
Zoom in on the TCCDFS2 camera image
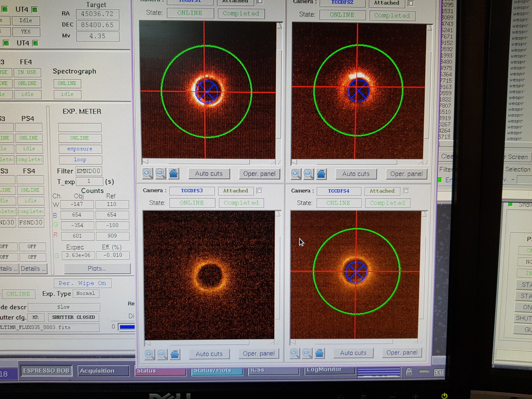pyautogui.click(x=296, y=174)
